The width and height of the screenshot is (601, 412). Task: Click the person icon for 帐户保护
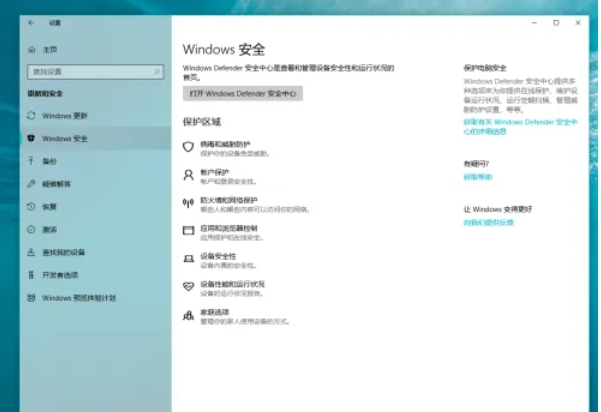pos(187,174)
